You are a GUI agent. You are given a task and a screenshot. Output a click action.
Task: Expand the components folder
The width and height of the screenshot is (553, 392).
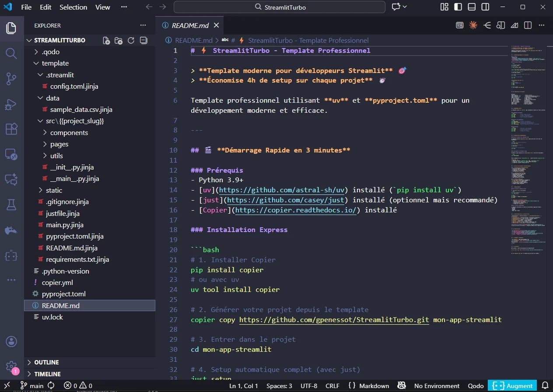[x=69, y=133]
